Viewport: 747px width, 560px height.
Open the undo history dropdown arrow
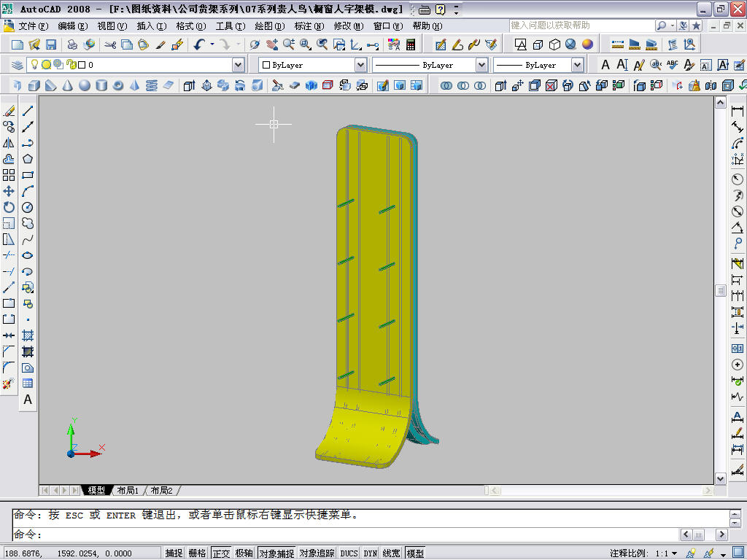pyautogui.click(x=212, y=44)
